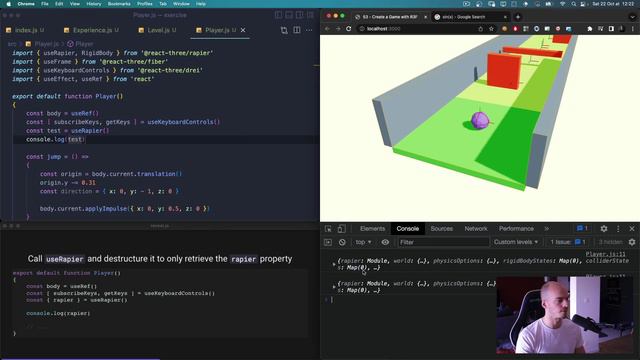The image size is (640, 360).
Task: Split the editor with the split icon
Action: (297, 30)
